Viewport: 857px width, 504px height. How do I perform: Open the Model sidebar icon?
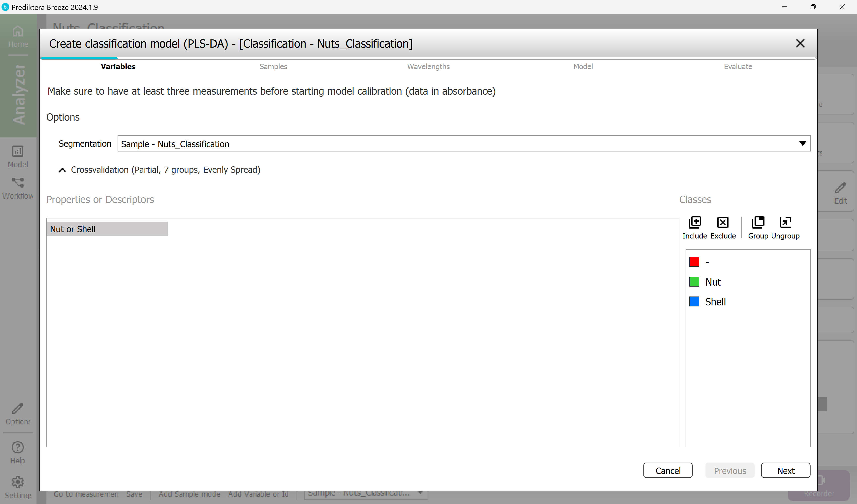click(18, 151)
